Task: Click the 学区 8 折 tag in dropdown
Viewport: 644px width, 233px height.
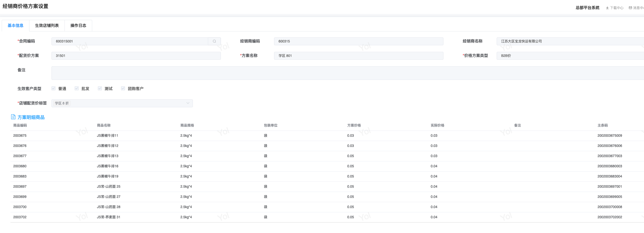Action: click(62, 103)
